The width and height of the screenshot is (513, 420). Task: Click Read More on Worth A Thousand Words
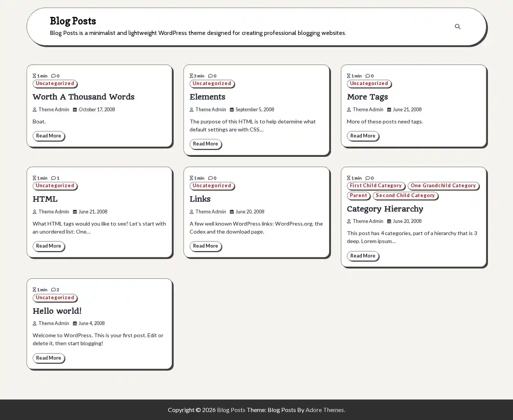(49, 136)
